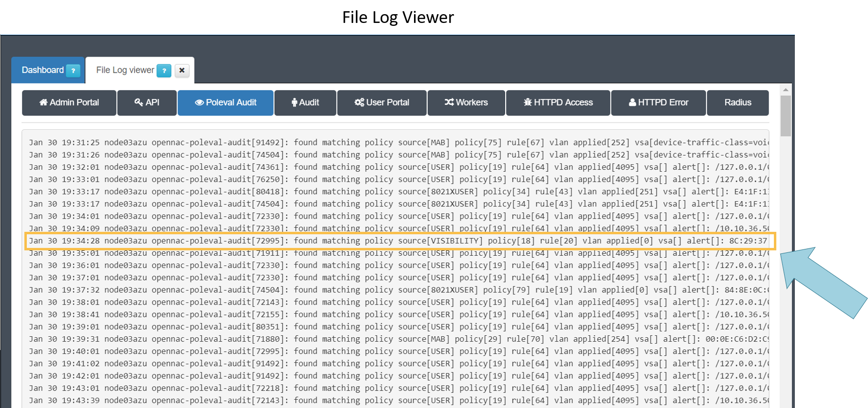Click the 19:39:31 MAB policy[29] log entry
868x408 pixels.
pyautogui.click(x=397, y=339)
